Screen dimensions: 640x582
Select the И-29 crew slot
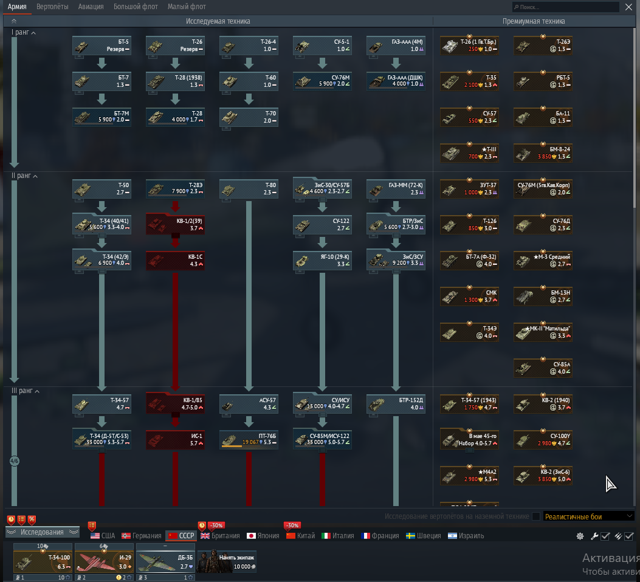[104, 562]
